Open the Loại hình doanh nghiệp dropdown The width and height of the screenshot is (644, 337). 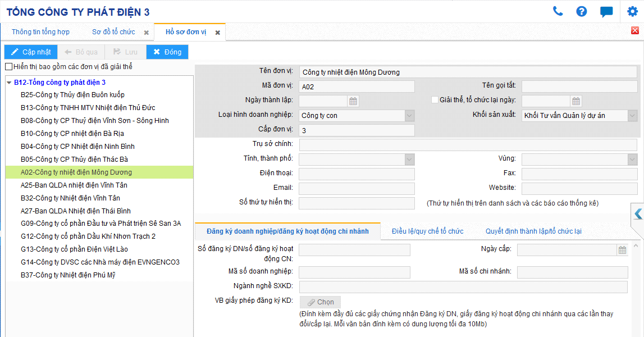click(409, 116)
